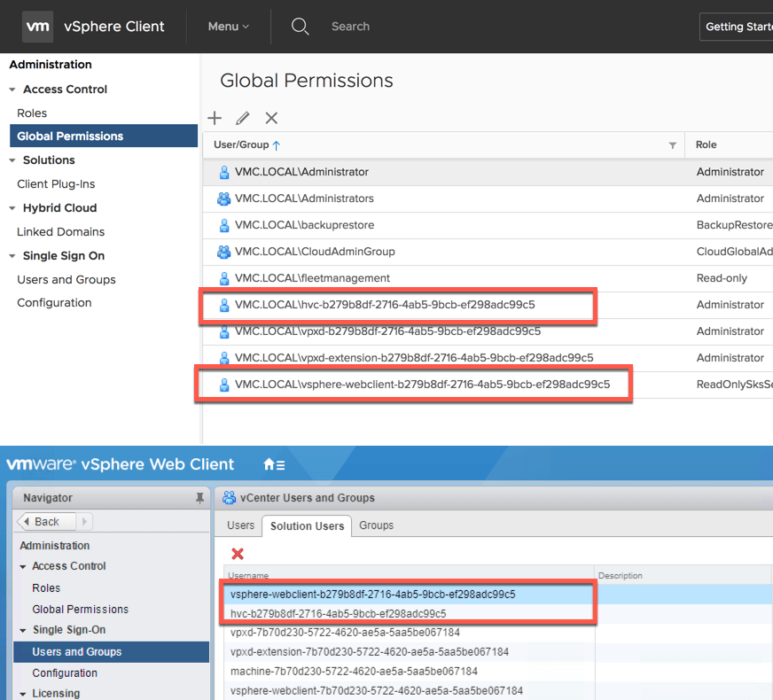Collapse the Hybrid Cloud section
The height and width of the screenshot is (700, 773).
pos(12,208)
